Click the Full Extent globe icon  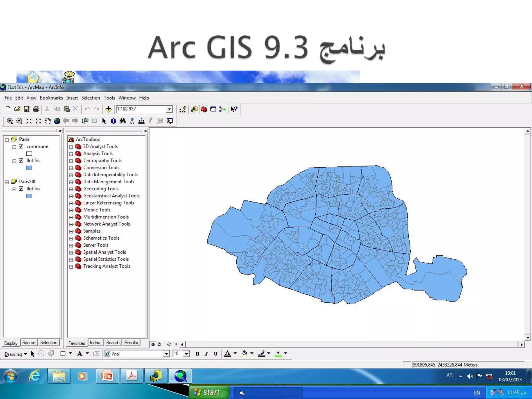[57, 121]
